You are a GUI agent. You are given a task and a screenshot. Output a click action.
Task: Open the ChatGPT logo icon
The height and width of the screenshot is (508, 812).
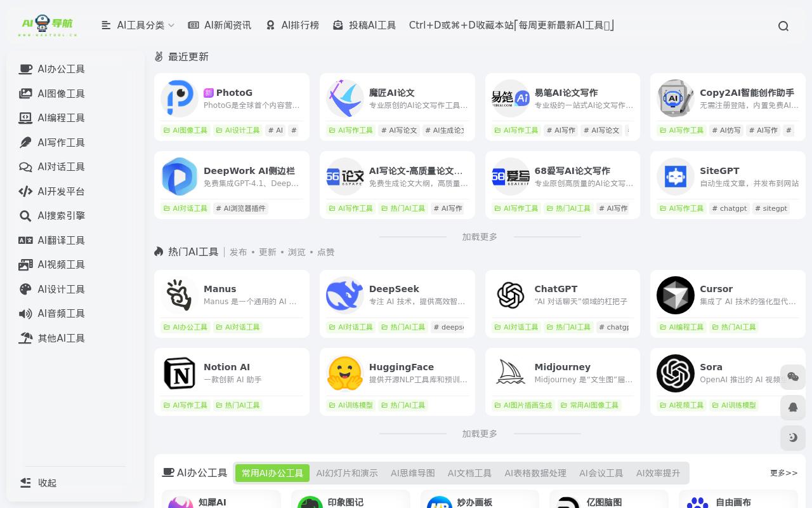(511, 295)
